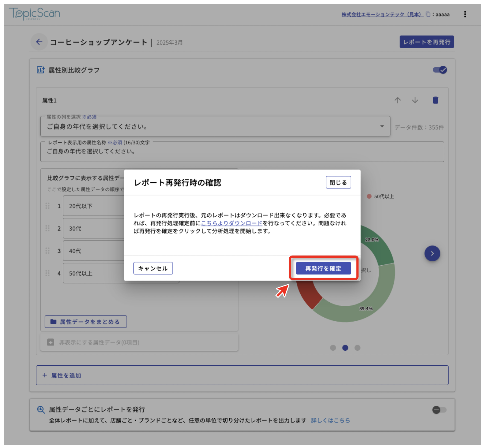The width and height of the screenshot is (485, 448).
Task: Go to the next chart with the right chevron
Action: pyautogui.click(x=432, y=253)
